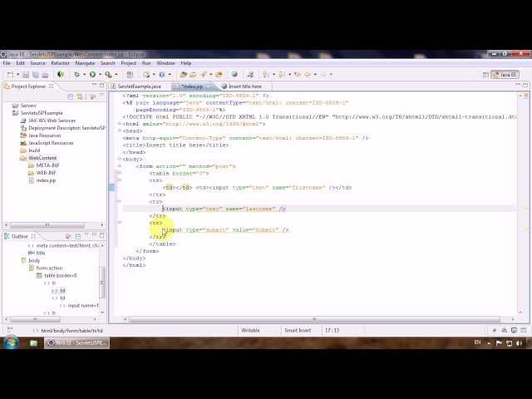Click the Open Perspective icon
Image resolution: width=532 pixels, height=399 pixels.
click(x=485, y=75)
